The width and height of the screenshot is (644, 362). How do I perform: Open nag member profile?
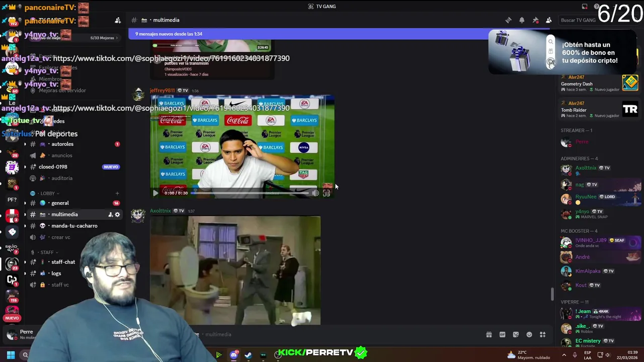pos(601,185)
